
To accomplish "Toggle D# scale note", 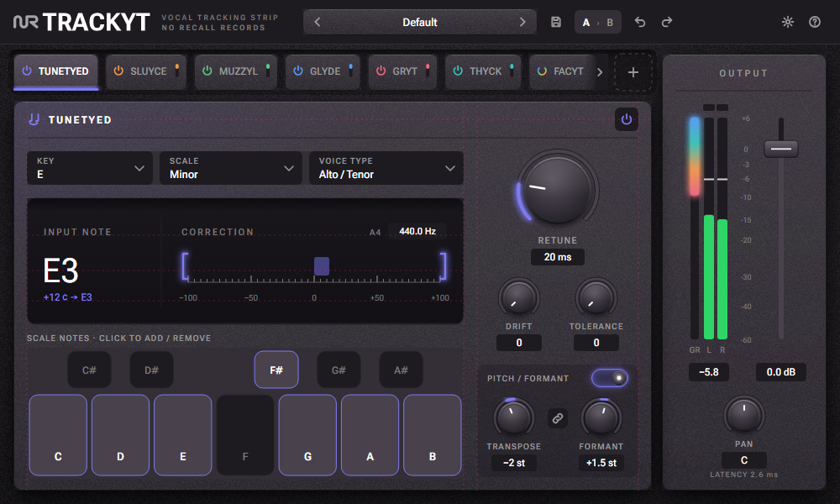I will [x=151, y=370].
